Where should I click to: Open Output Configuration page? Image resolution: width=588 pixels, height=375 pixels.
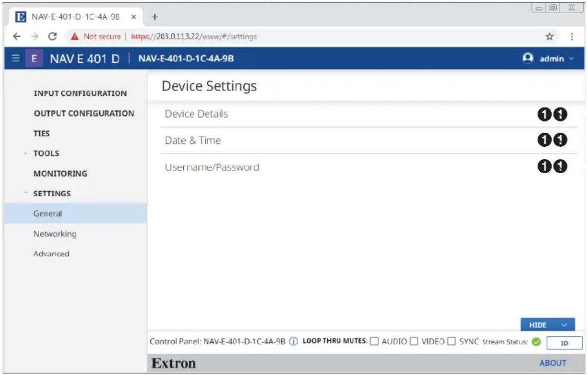(x=84, y=113)
